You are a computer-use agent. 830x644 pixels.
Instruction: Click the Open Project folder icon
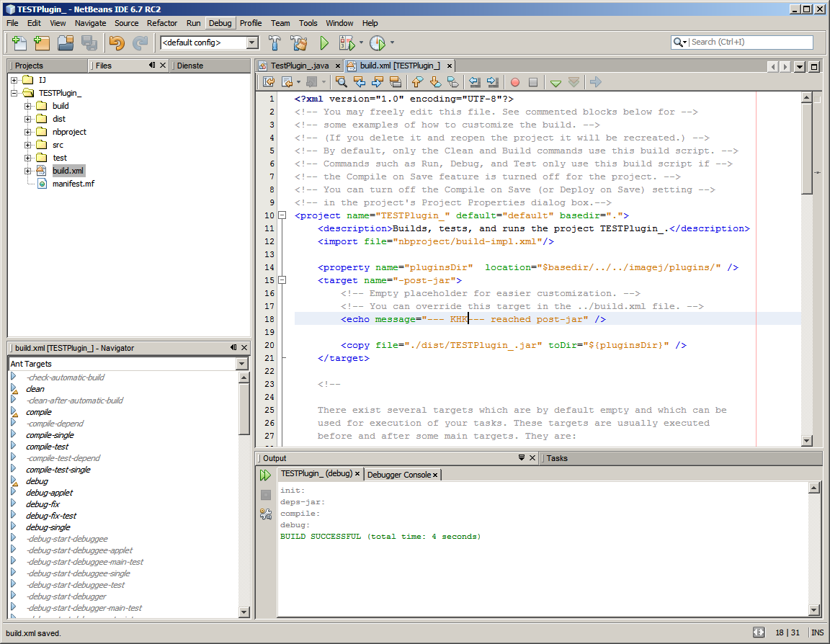pos(66,43)
